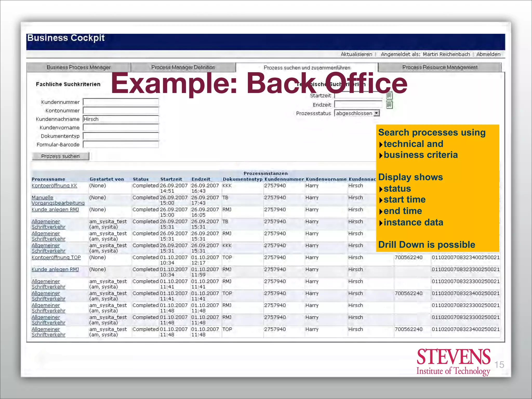Focus the Kundennachname field containing Hirsch
Screen dimensions: 532x399
pos(121,119)
